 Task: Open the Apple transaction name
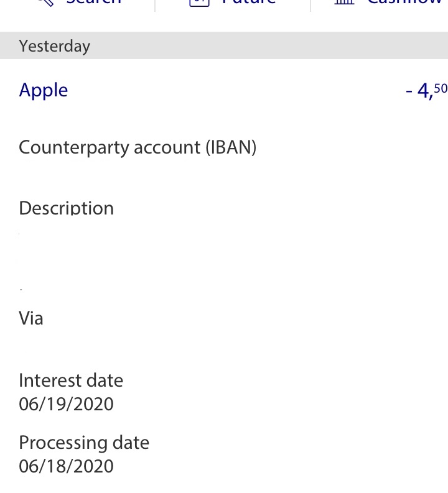pos(44,90)
